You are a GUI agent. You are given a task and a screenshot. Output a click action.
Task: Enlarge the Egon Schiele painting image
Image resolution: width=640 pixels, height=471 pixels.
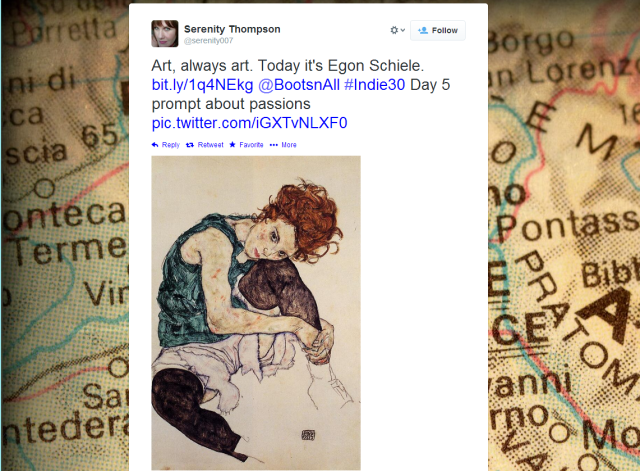[256, 313]
